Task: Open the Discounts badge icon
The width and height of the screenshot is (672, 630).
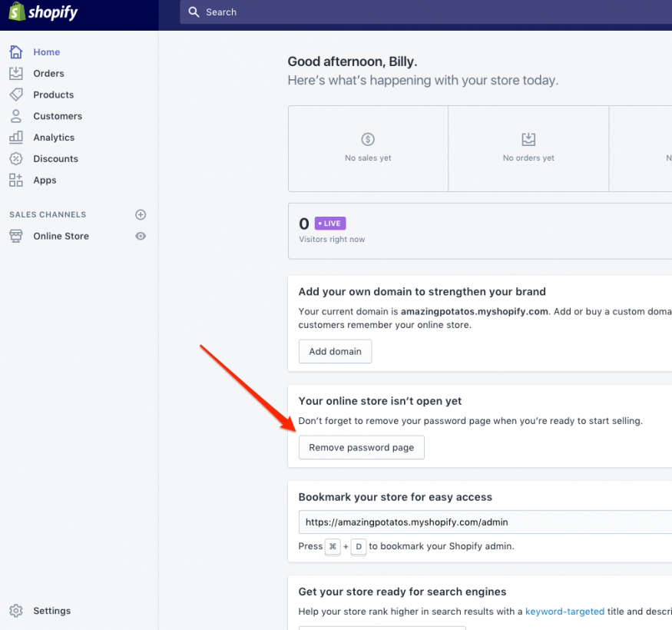Action: point(16,159)
